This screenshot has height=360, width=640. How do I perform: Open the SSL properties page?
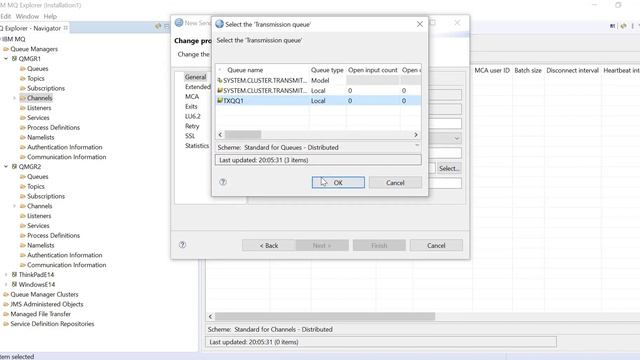pos(190,136)
